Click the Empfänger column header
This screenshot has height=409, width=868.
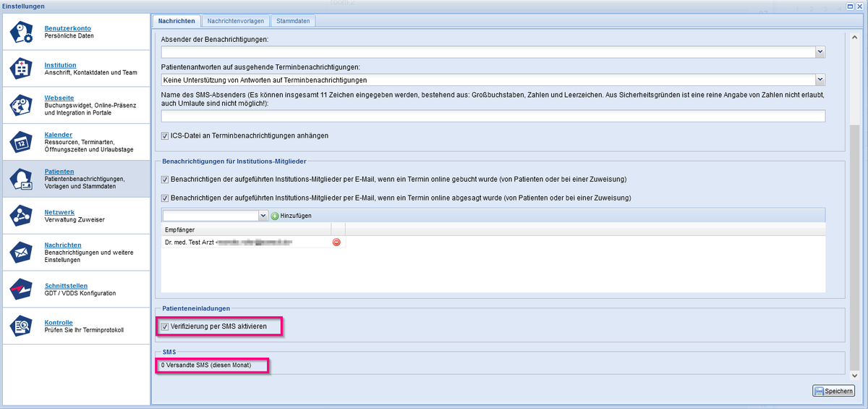point(246,229)
